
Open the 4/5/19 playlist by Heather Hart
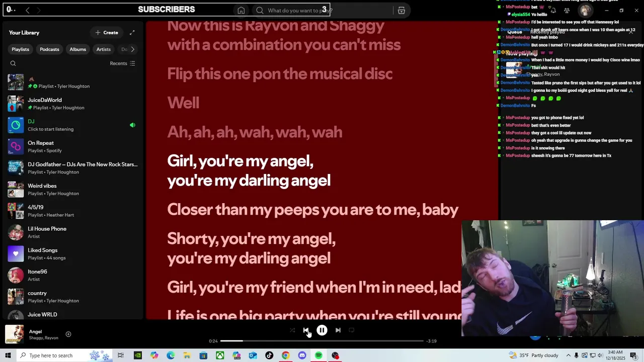click(73, 211)
